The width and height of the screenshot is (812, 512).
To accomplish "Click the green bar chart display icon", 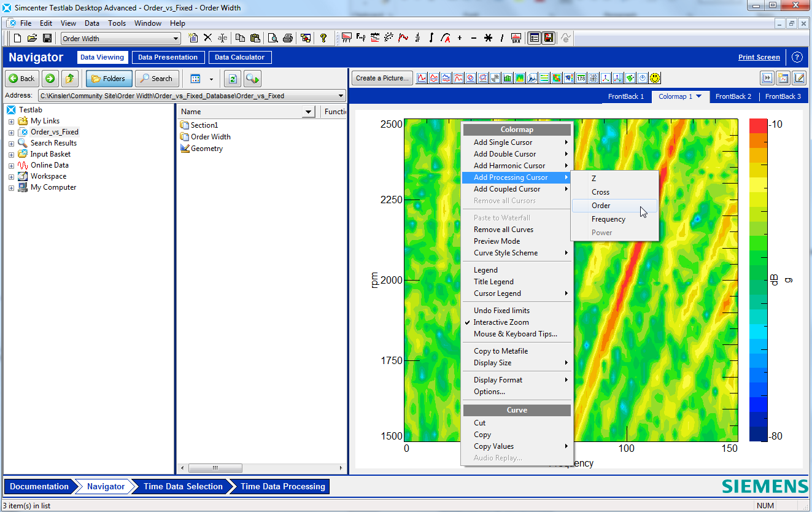I will [508, 78].
